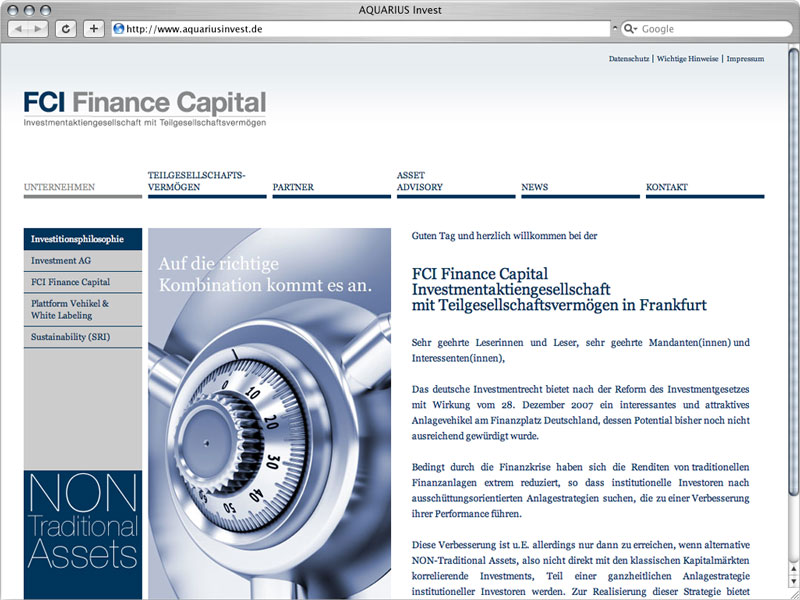This screenshot has width=800, height=600.
Task: Open Investment AG in the sidebar
Action: (x=83, y=261)
